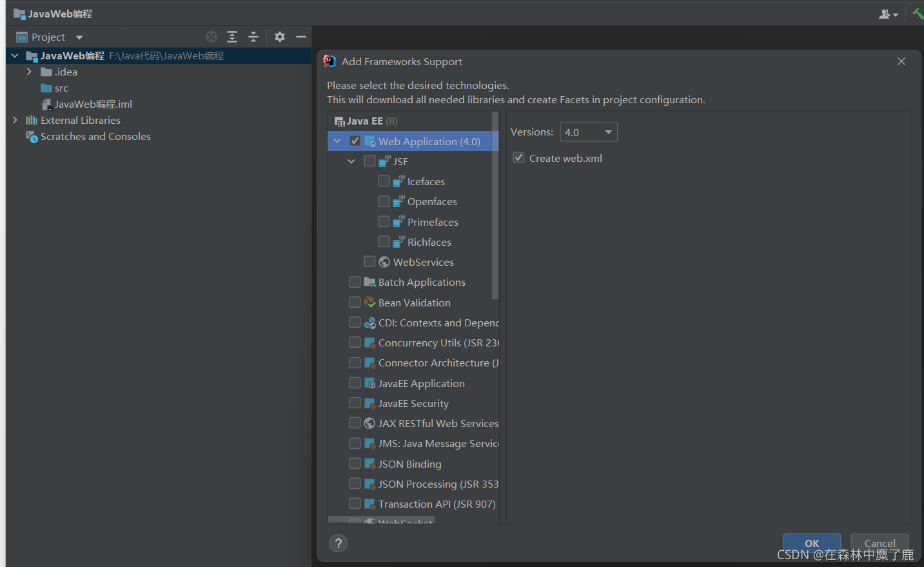This screenshot has height=567, width=924.
Task: Collapse the Web Application tree node
Action: pos(337,141)
